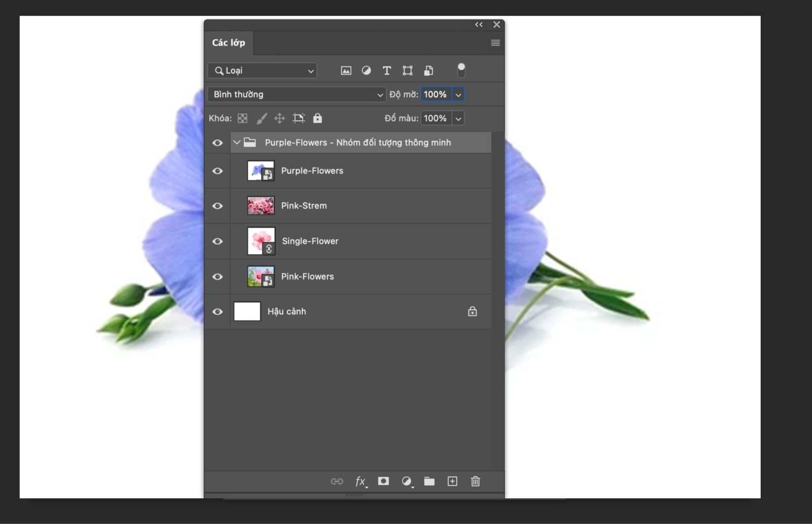
Task: Open the Layers panel menu
Action: [495, 43]
